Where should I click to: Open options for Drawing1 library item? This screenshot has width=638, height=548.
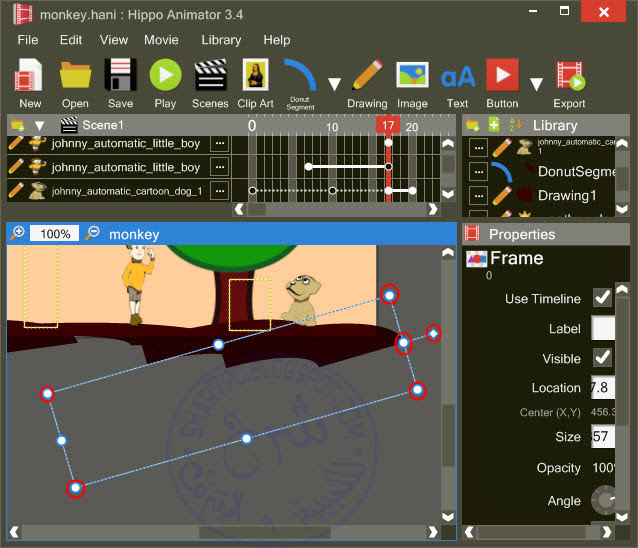[478, 196]
